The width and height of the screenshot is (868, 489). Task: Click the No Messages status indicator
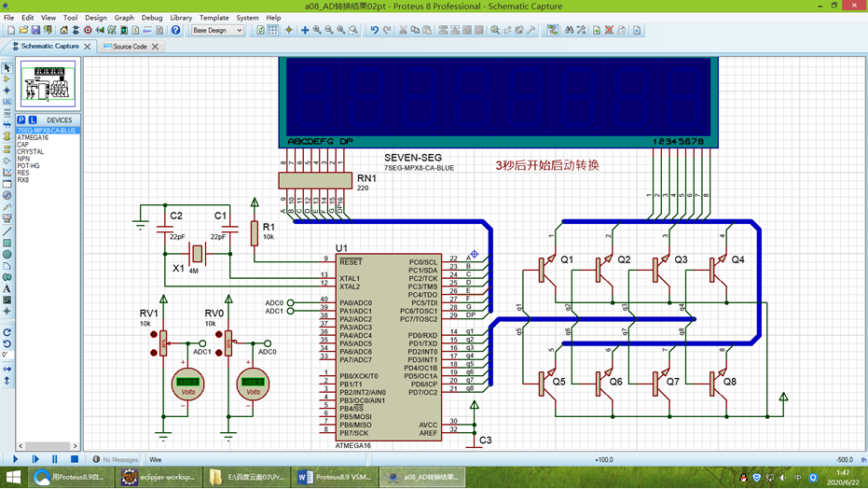(116, 460)
